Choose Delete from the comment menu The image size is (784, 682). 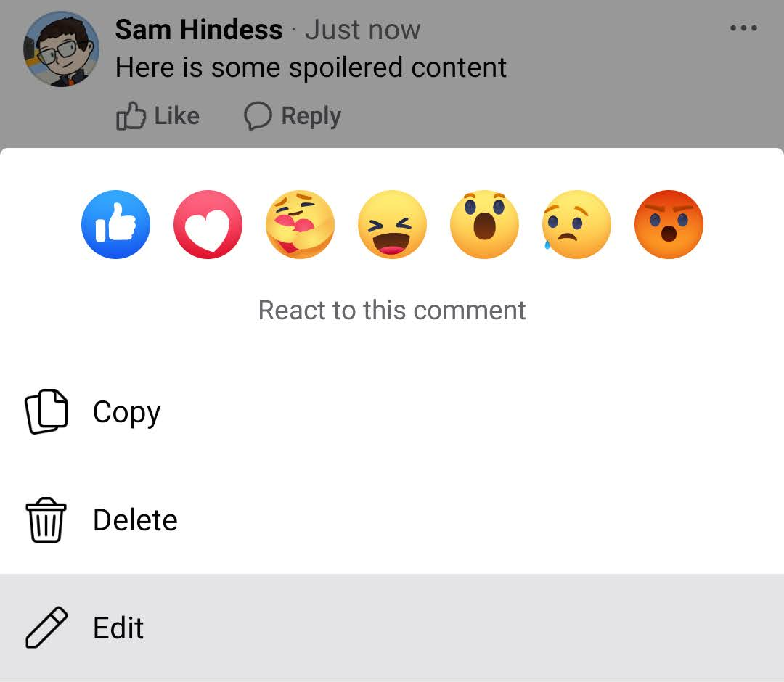(x=135, y=519)
